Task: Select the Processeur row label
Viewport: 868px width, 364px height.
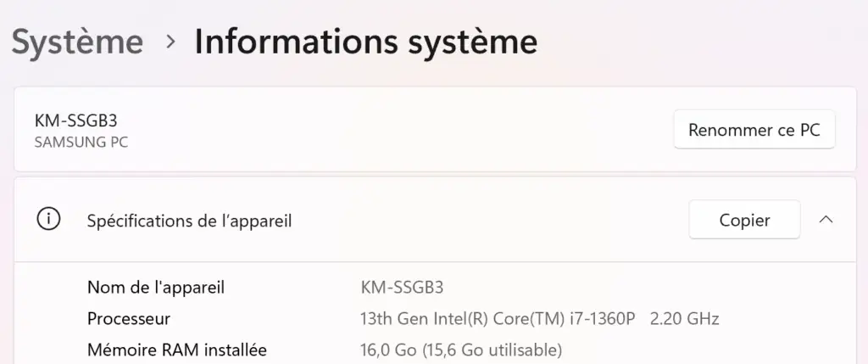Action: pos(129,318)
